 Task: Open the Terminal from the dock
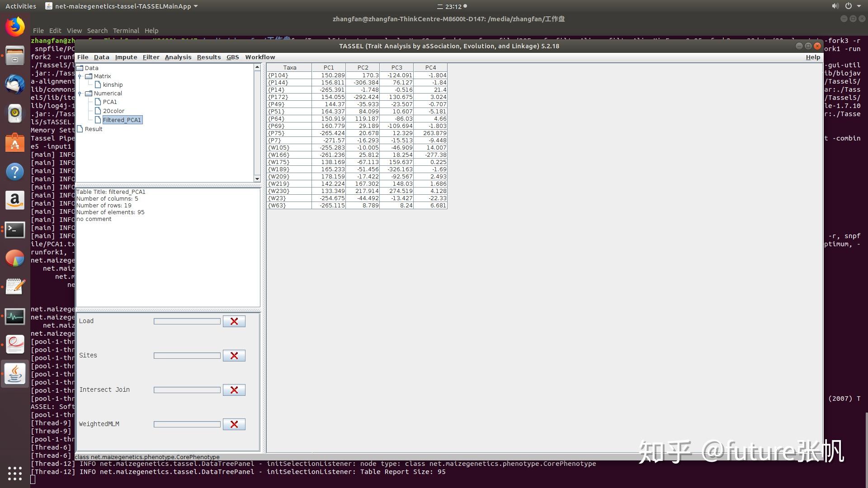[15, 230]
